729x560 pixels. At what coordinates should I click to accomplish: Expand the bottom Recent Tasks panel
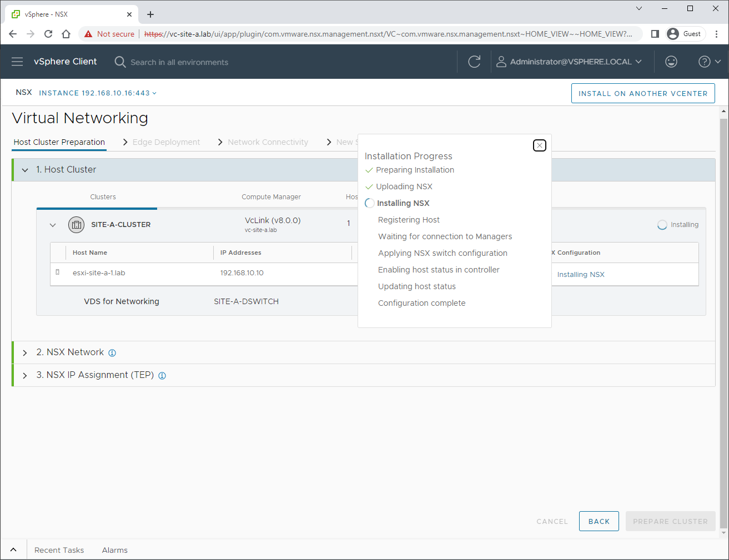tap(13, 550)
